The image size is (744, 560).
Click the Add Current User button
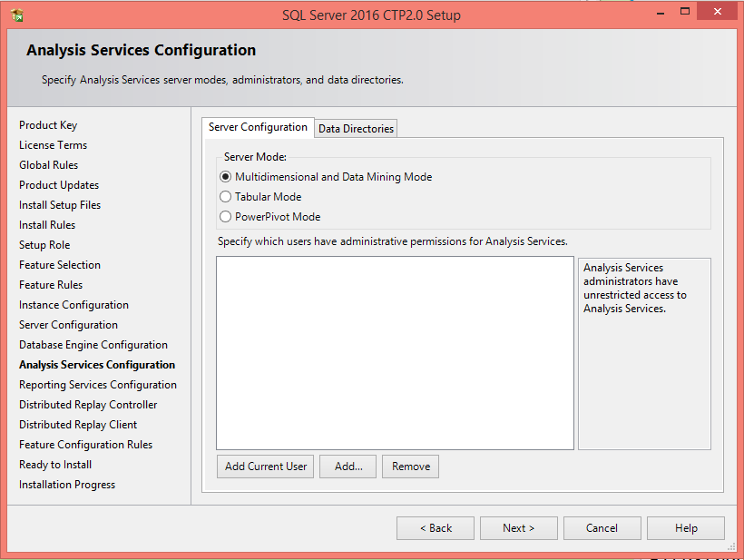click(266, 467)
